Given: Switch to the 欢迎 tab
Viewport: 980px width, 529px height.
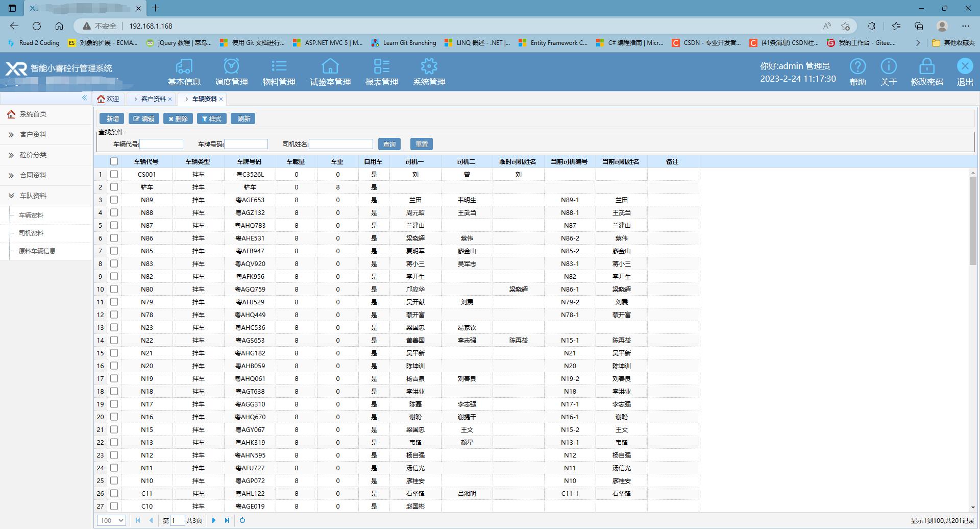Looking at the screenshot, I should [108, 99].
